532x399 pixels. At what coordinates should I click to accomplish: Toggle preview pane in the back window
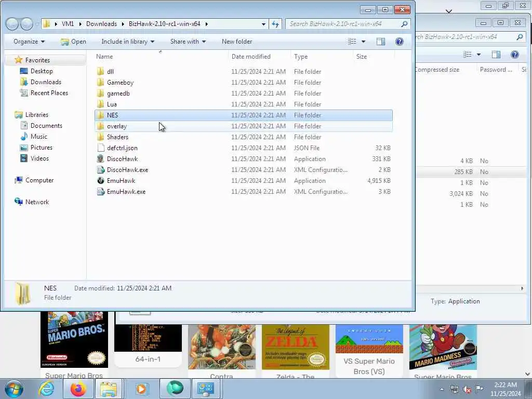[496, 55]
